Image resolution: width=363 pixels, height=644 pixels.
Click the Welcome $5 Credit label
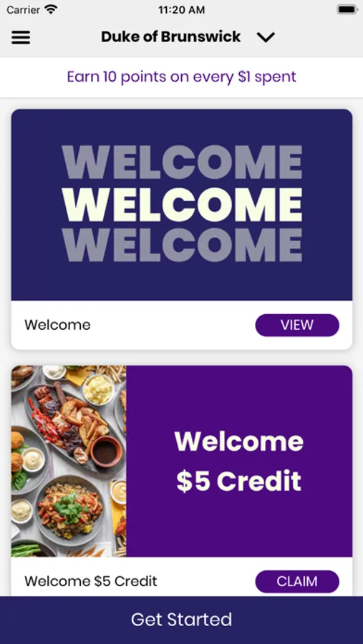pyautogui.click(x=91, y=581)
